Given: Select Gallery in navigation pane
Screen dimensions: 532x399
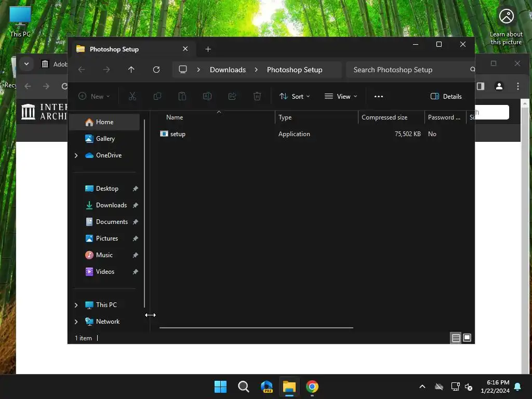Looking at the screenshot, I should tap(104, 139).
